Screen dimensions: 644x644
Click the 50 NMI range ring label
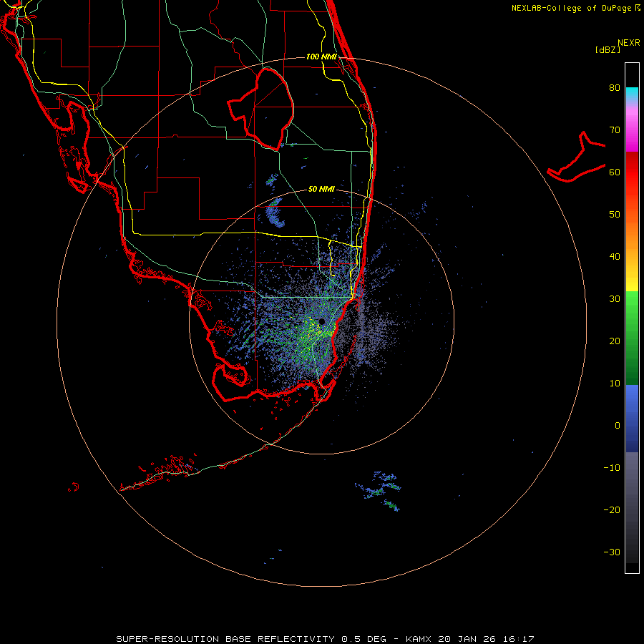(321, 189)
